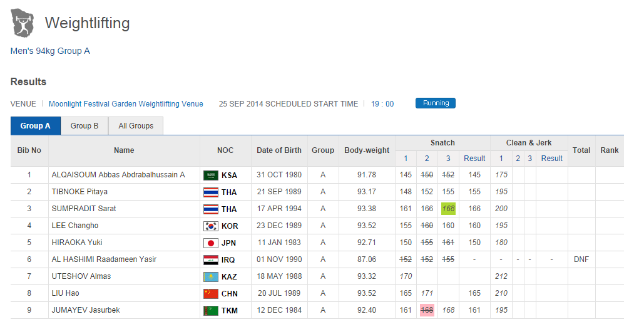This screenshot has width=644, height=329.
Task: Open Moonlight Festival Garden Weightlifting Venue link
Action: coord(126,104)
